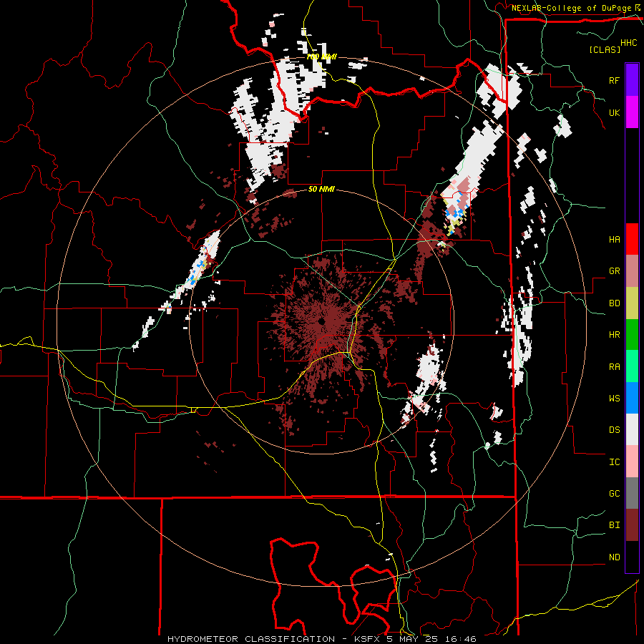Click the WS legend label
This screenshot has width=644, height=644.
click(x=614, y=399)
